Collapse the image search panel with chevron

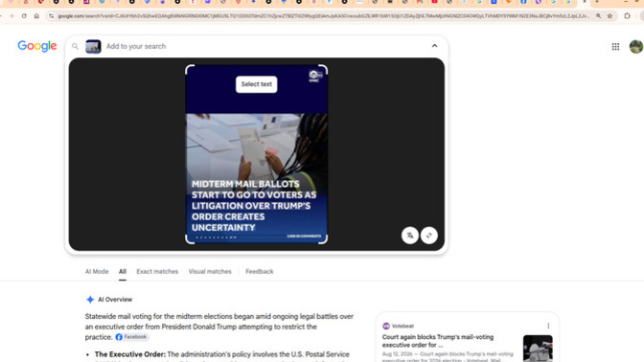(434, 46)
